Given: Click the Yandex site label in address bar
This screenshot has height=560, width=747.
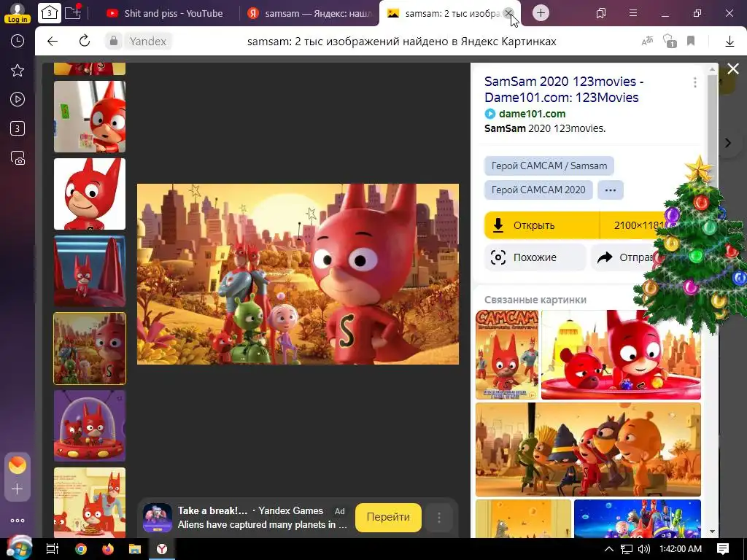Looking at the screenshot, I should 147,42.
